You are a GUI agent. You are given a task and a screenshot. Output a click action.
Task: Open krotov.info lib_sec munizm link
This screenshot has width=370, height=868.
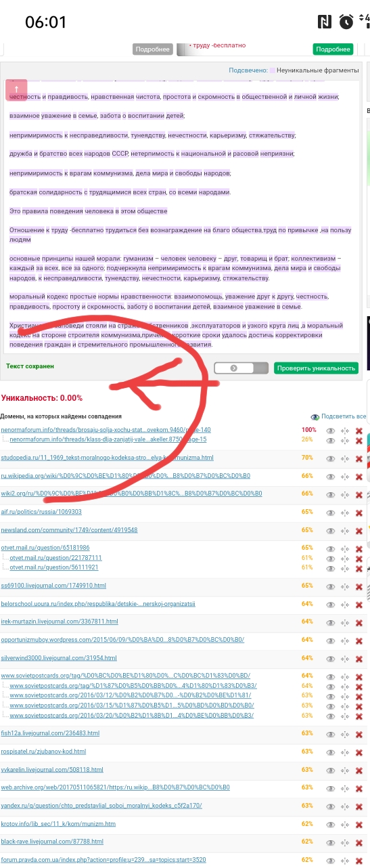pyautogui.click(x=58, y=824)
